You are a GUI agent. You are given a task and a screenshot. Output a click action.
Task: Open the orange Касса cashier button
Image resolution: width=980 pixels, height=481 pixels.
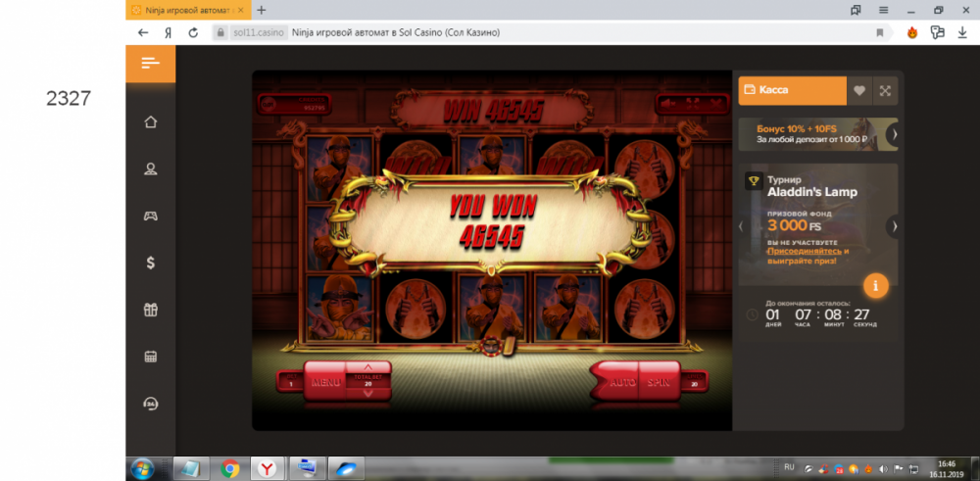pyautogui.click(x=792, y=90)
